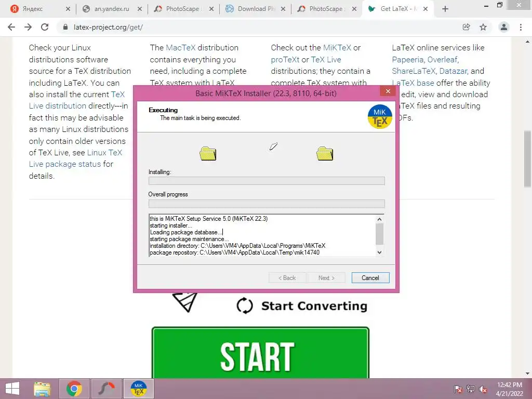Click the MiKTeX taskbar icon

click(x=138, y=389)
